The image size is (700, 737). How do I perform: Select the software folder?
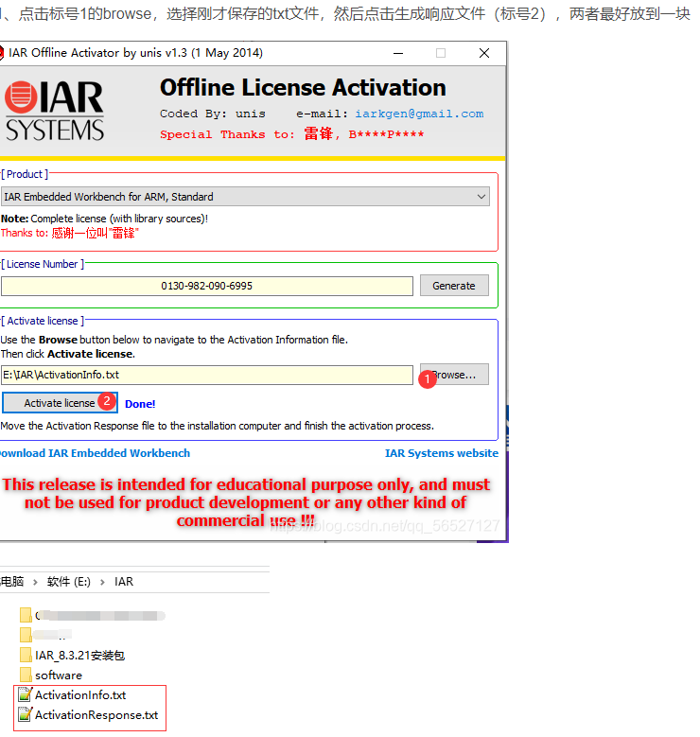coord(59,676)
